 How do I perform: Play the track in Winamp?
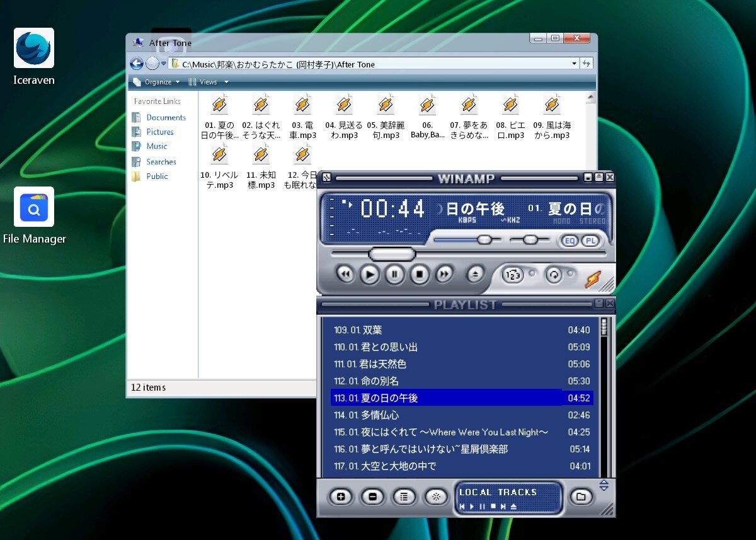pos(370,274)
